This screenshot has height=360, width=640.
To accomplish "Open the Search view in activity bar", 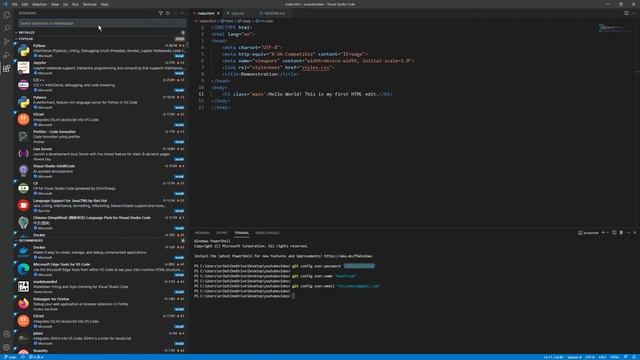I will tap(7, 28).
